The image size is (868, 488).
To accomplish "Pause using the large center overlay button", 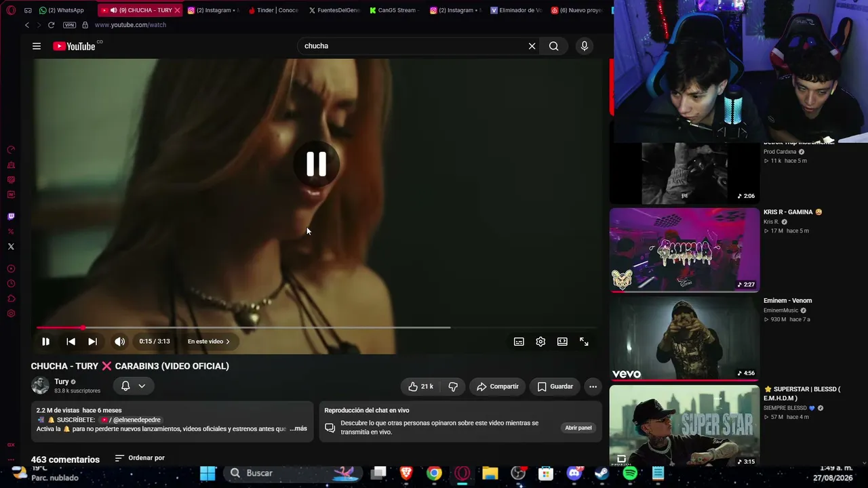I will (316, 164).
